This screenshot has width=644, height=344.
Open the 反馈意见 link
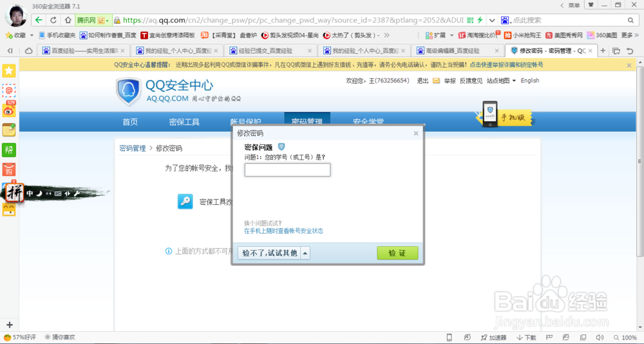(471, 81)
